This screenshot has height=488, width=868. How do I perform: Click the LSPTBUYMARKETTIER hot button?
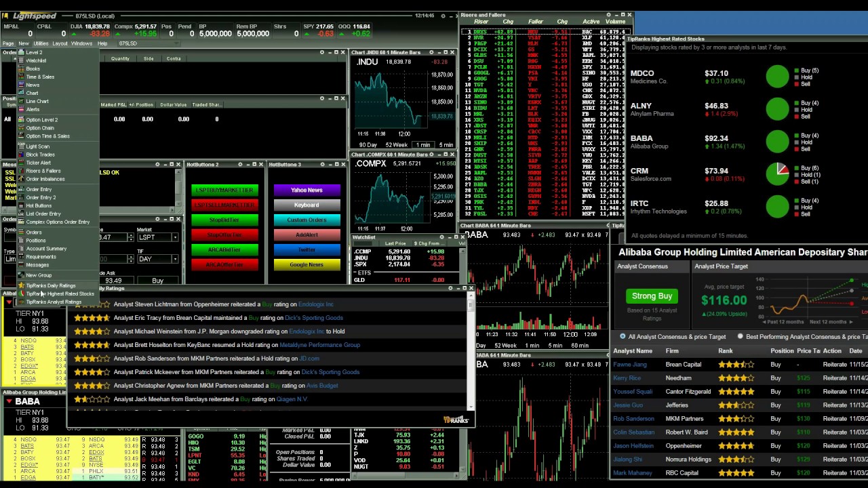coord(224,190)
